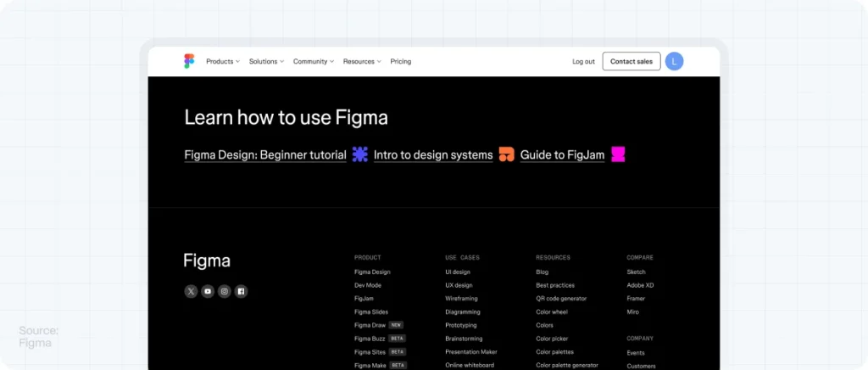This screenshot has width=868, height=370.
Task: Expand the Community dropdown menu
Action: click(313, 61)
